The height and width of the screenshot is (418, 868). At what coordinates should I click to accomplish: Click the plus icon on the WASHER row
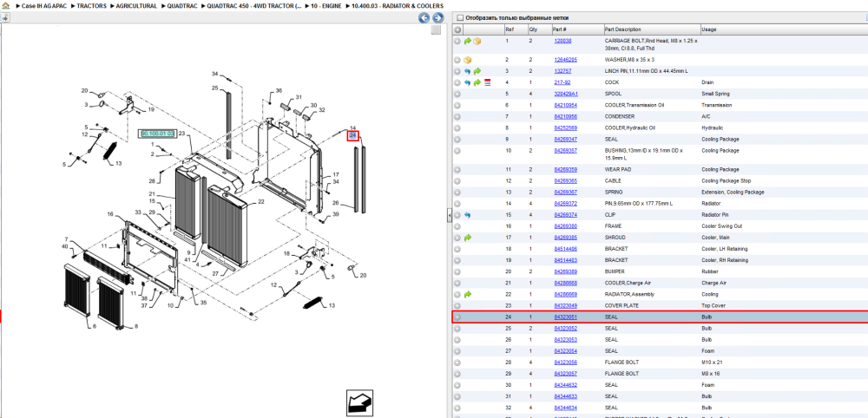point(457,60)
